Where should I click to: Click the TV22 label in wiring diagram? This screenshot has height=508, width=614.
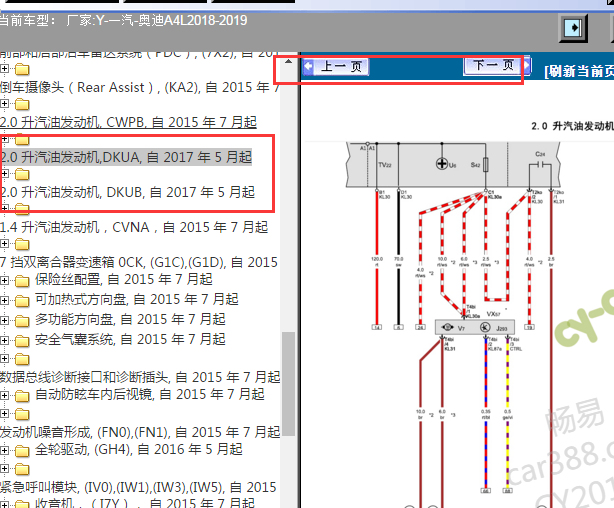pos(385,165)
